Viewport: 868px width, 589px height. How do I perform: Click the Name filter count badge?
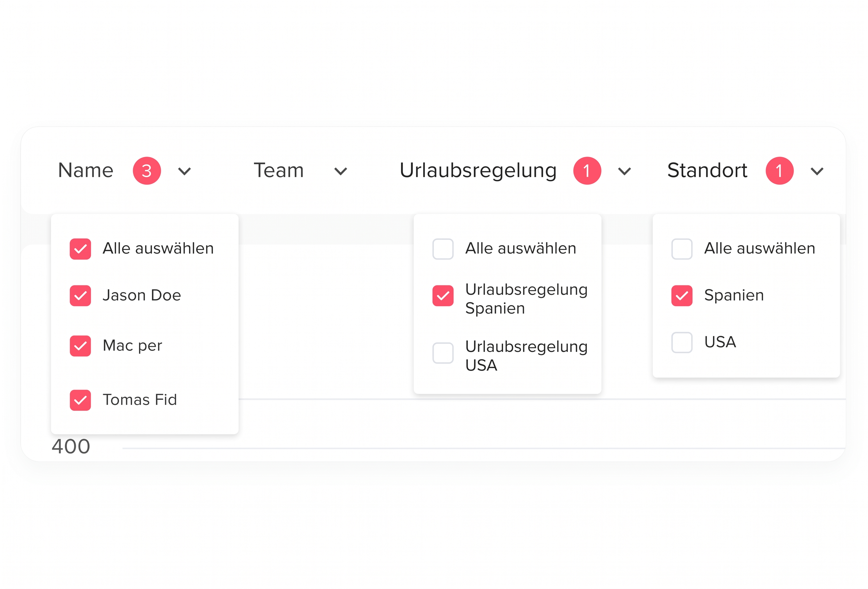pos(147,171)
